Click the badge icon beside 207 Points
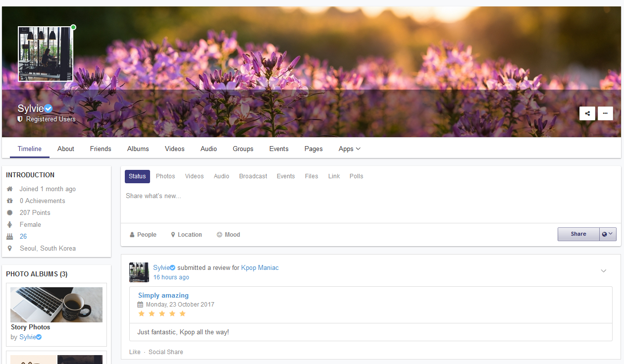 point(10,212)
